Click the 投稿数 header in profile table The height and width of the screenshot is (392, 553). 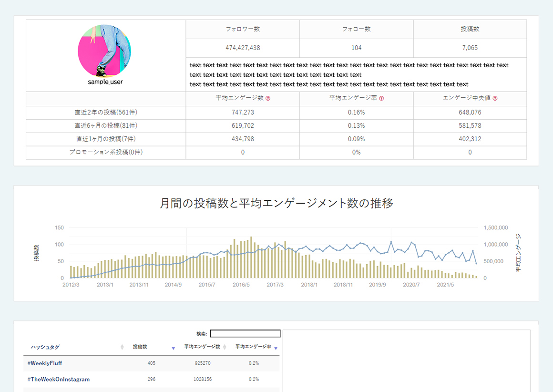470,29
